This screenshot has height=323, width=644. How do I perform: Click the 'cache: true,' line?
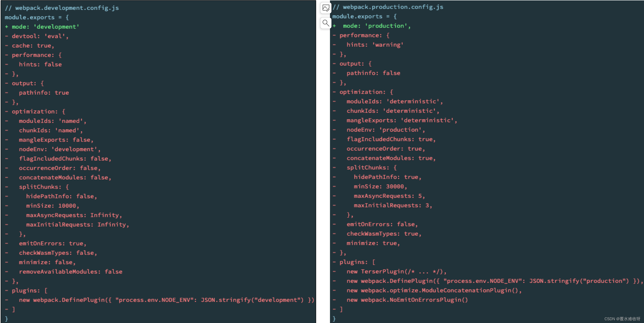33,46
